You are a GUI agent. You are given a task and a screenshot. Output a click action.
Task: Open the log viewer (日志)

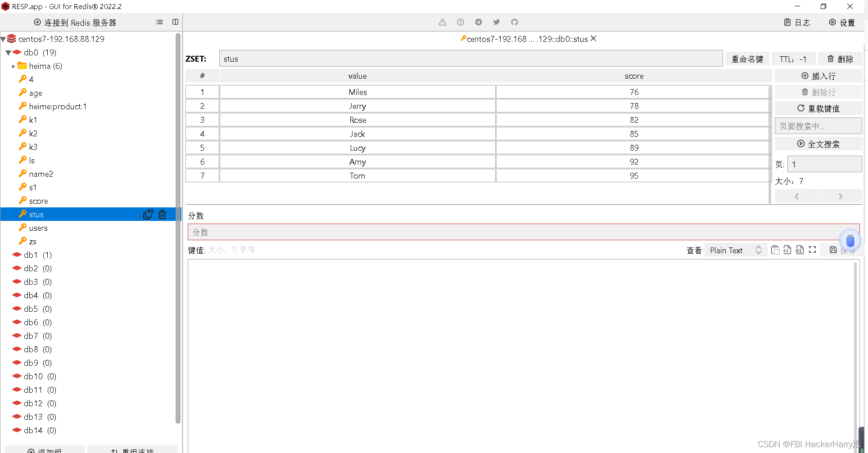click(x=797, y=22)
